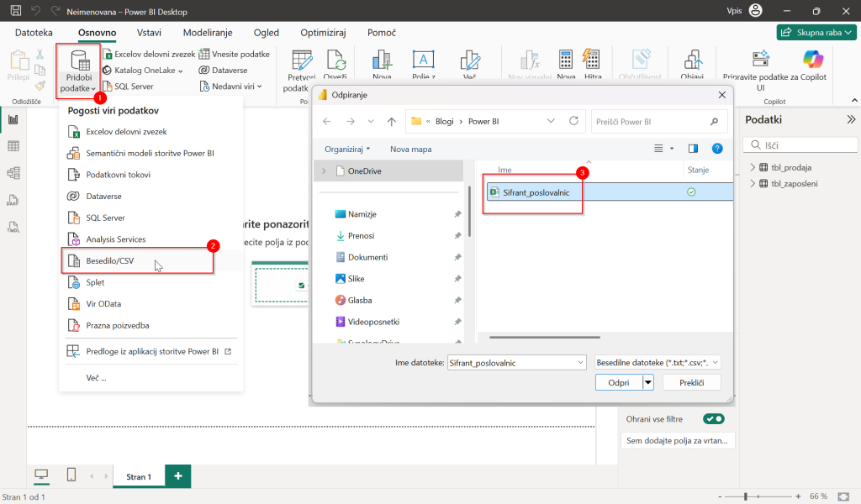Screen dimensions: 861x504
Task: Refresh the Power BI folder listing
Action: (x=573, y=121)
